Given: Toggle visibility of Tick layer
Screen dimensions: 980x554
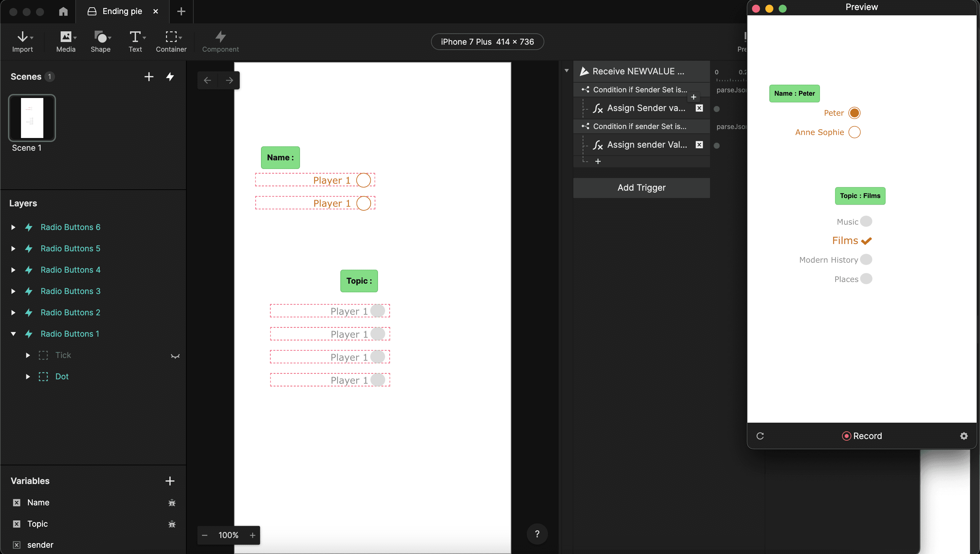Looking at the screenshot, I should click(175, 355).
